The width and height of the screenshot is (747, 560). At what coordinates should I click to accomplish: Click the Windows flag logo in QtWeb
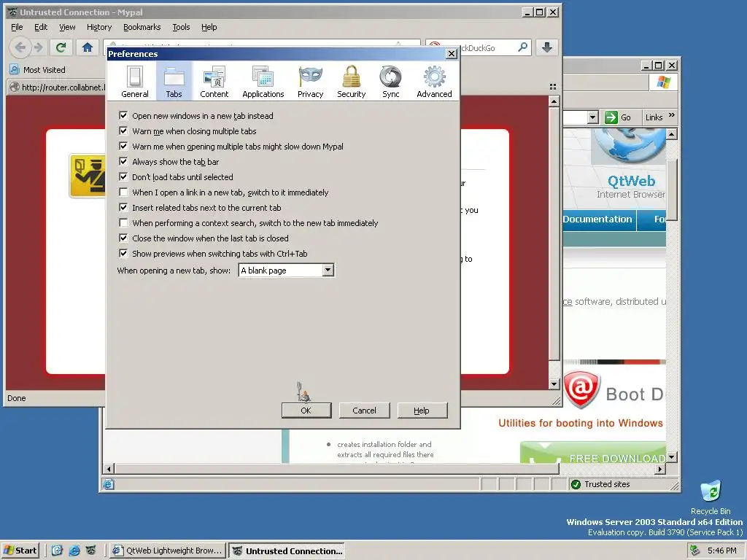coord(663,82)
